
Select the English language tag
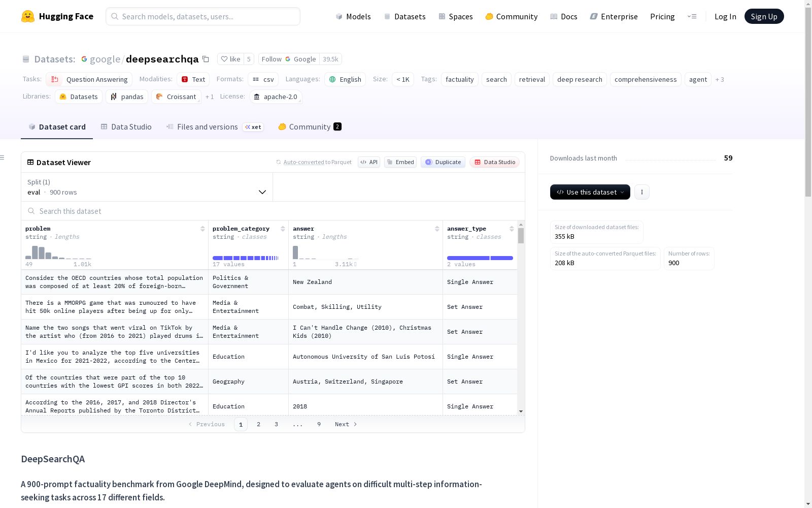[x=345, y=79]
